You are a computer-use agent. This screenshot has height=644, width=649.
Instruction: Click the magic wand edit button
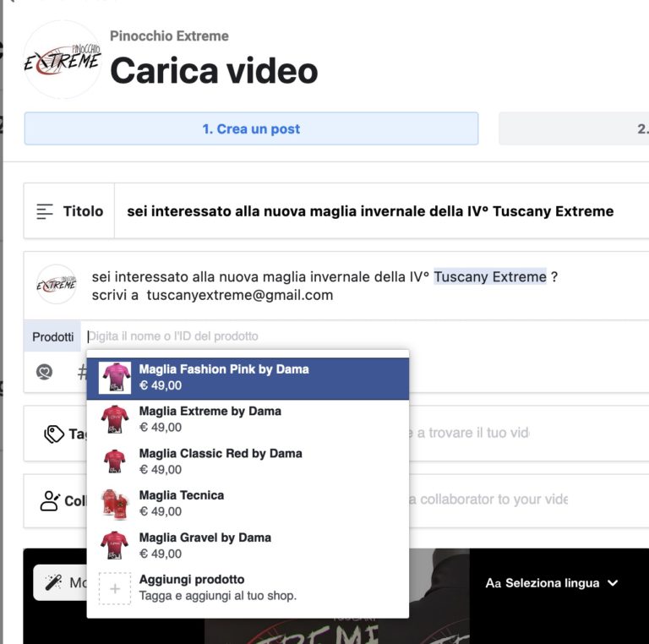pyautogui.click(x=61, y=582)
